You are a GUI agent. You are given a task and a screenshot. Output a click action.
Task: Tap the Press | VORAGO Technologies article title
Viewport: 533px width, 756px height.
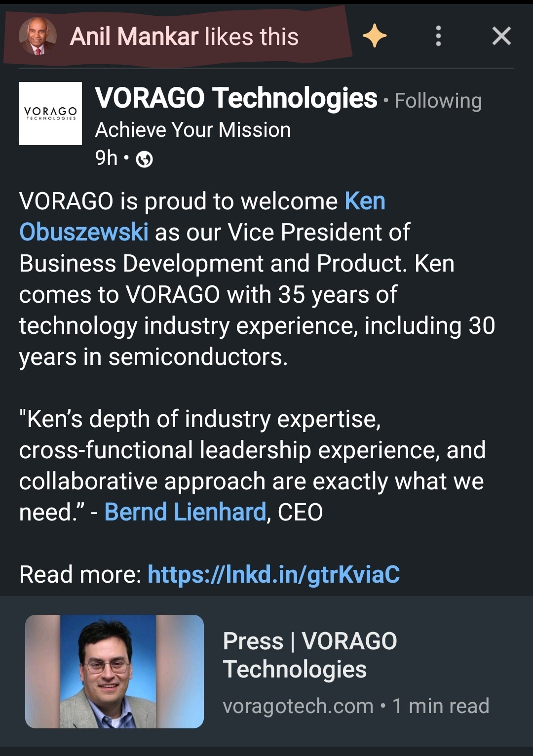point(309,655)
